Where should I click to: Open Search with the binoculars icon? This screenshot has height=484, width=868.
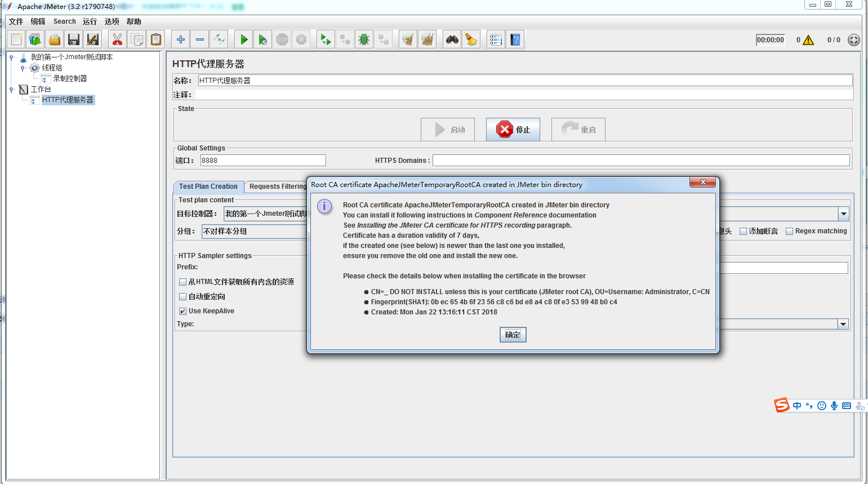click(452, 39)
